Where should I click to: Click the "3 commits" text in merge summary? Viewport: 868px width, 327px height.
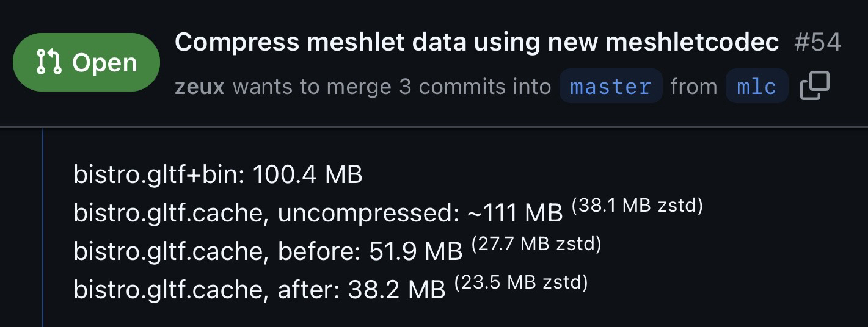(440, 87)
